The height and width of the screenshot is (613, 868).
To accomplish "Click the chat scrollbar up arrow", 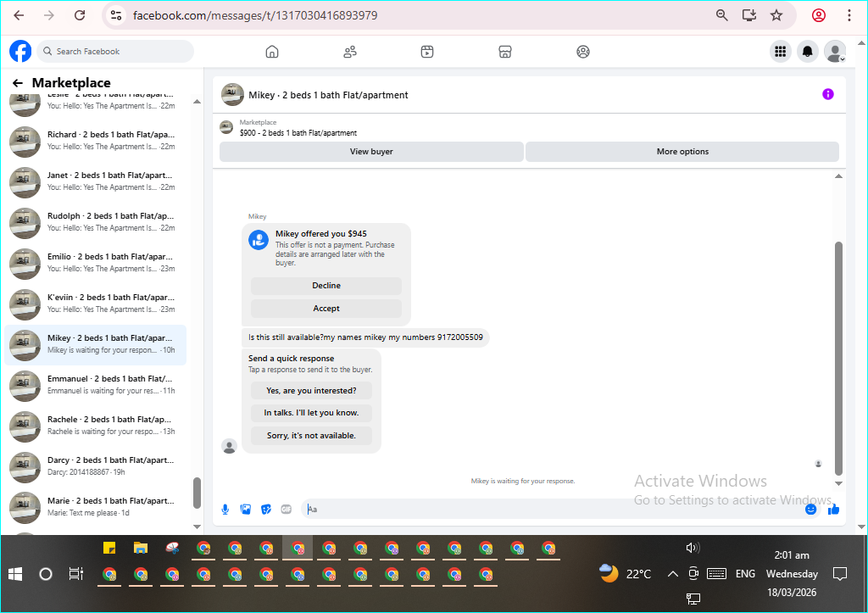I will click(838, 176).
